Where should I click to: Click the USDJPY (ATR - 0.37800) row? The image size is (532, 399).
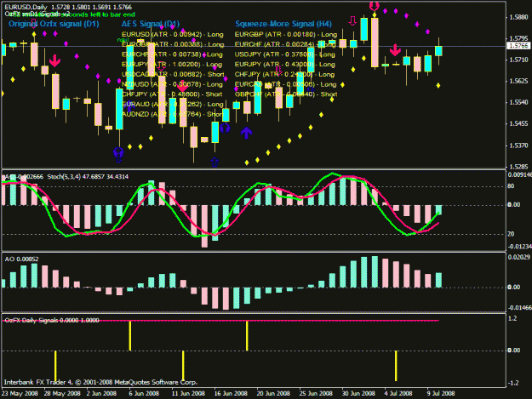284,54
